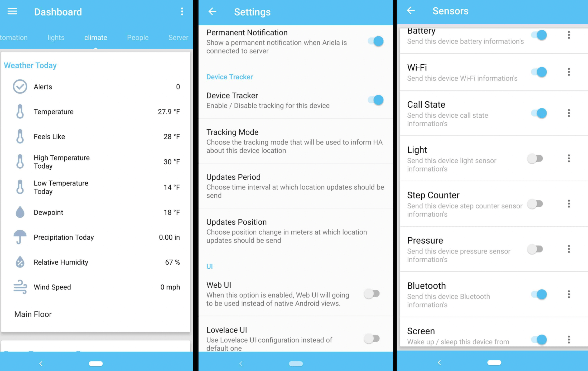
Task: Click the dewpoint water drop icon
Action: click(20, 212)
